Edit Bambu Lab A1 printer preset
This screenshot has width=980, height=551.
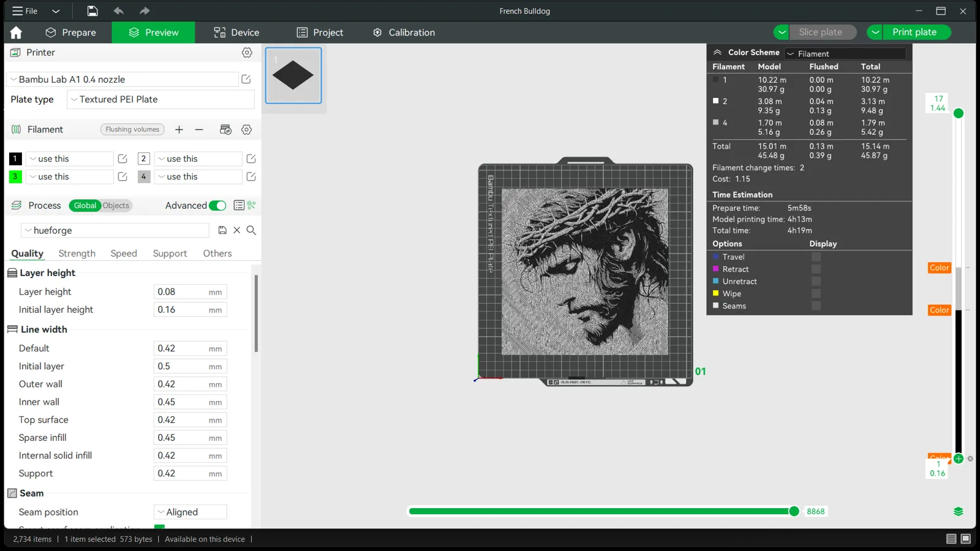246,79
